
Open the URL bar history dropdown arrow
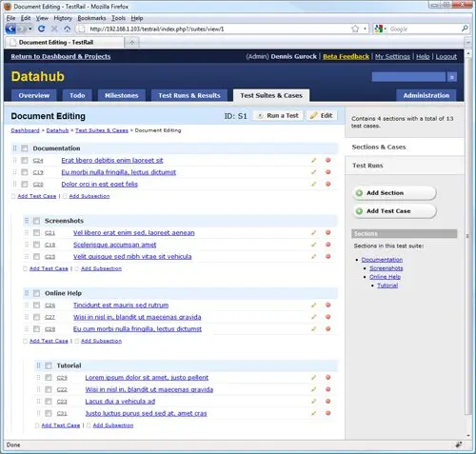[365, 29]
